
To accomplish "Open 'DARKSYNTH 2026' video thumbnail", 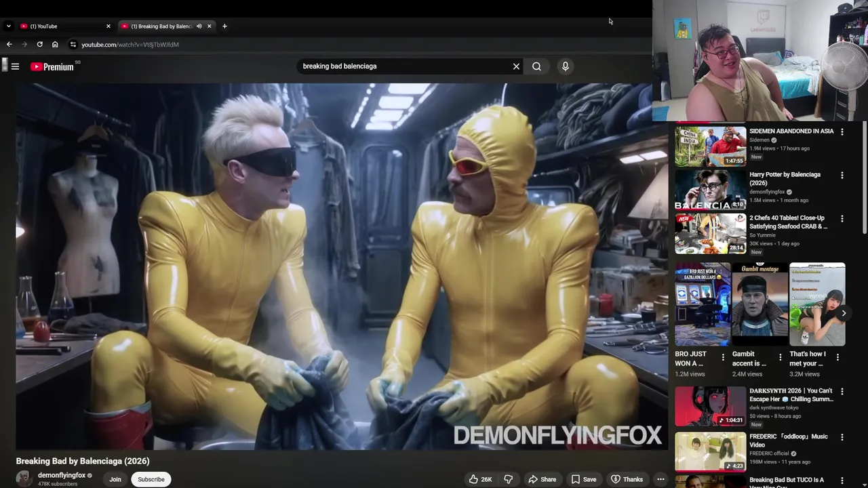I will [x=710, y=406].
